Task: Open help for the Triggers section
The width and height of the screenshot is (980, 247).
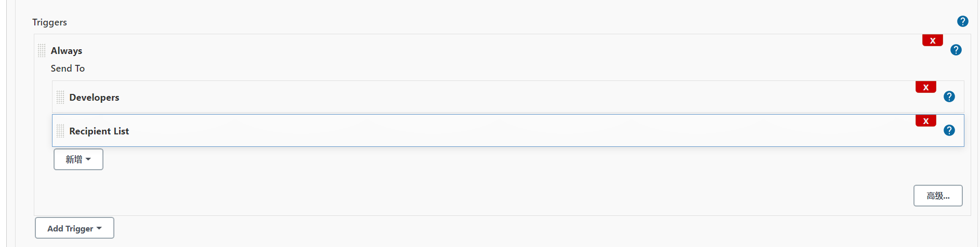Action: (x=962, y=21)
